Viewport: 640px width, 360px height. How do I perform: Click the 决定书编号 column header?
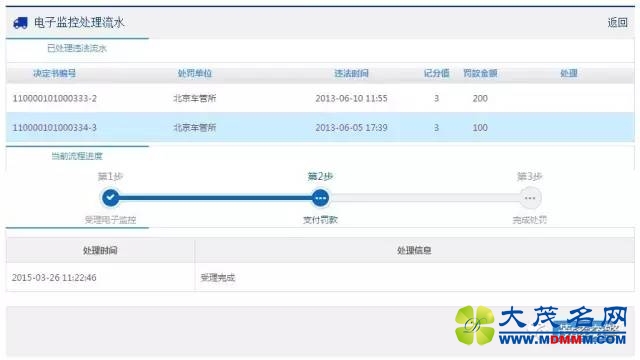(54, 73)
